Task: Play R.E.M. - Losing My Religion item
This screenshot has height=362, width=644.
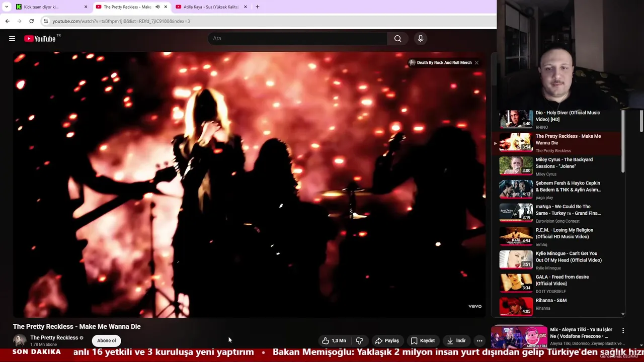Action: (557, 237)
